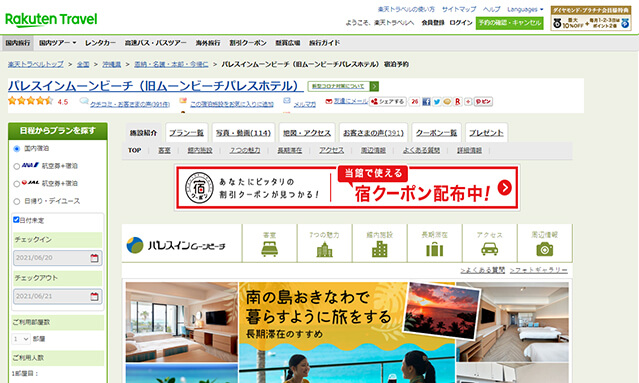
Task: Open the 長期滞在 suitcase icon section
Action: click(x=434, y=243)
